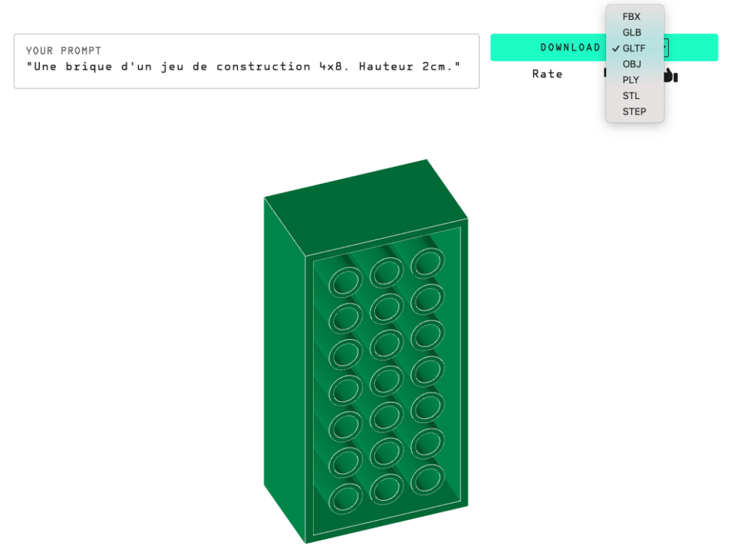Click the partially hidden thumbs down icon
The height and width of the screenshot is (560, 730).
[x=605, y=73]
